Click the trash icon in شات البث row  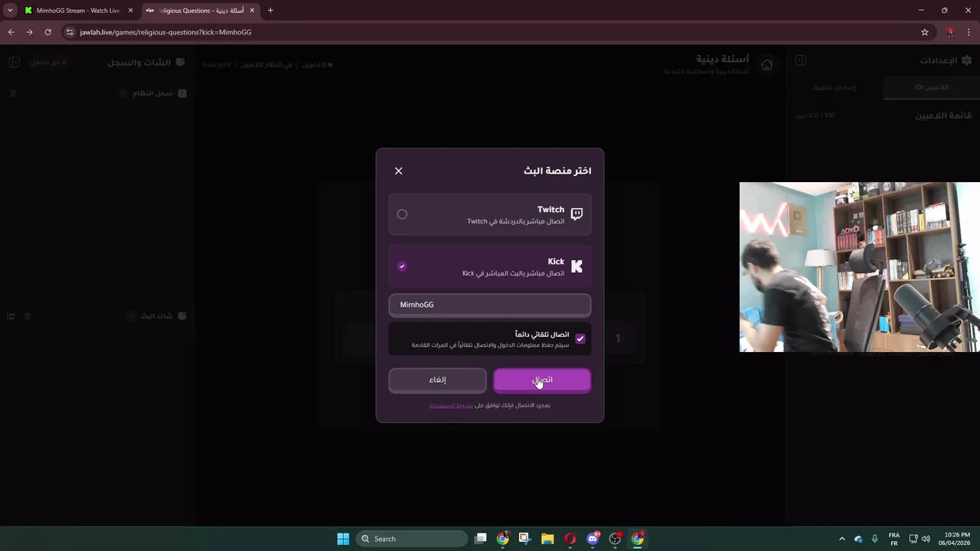coord(28,316)
